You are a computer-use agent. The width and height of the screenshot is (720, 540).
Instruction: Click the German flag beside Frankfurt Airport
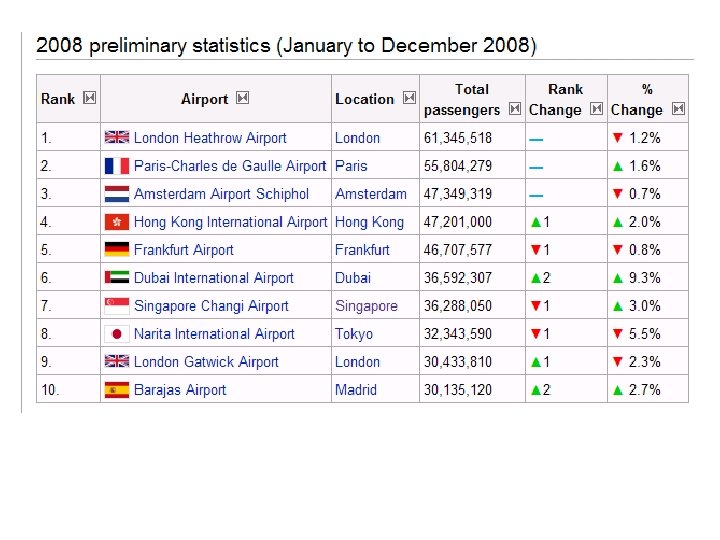coord(116,250)
